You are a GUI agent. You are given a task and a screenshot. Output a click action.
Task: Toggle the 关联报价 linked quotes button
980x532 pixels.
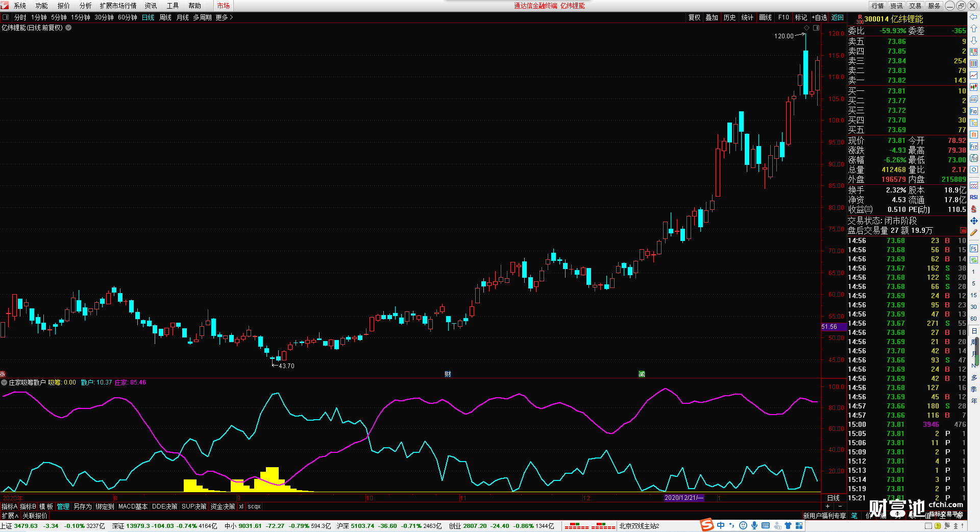35,516
